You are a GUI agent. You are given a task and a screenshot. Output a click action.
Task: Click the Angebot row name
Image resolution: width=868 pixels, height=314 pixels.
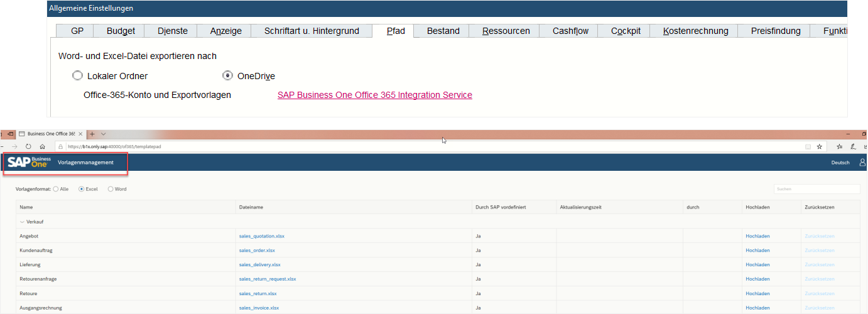point(29,236)
